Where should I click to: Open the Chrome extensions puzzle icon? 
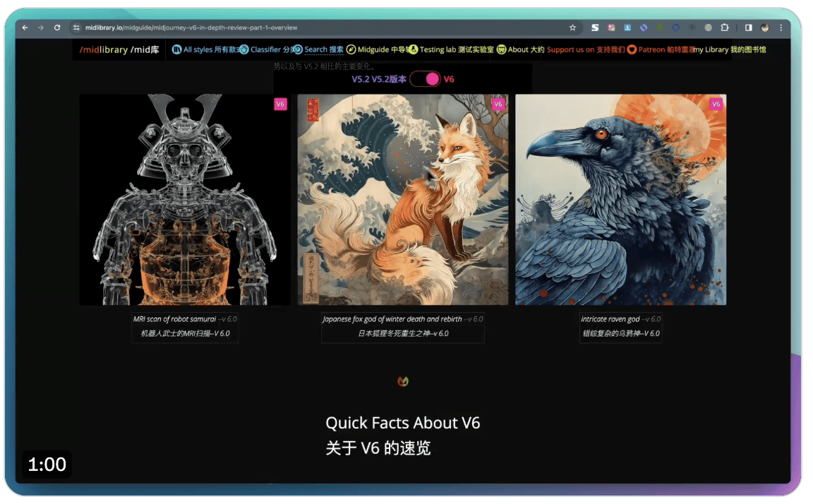point(724,28)
